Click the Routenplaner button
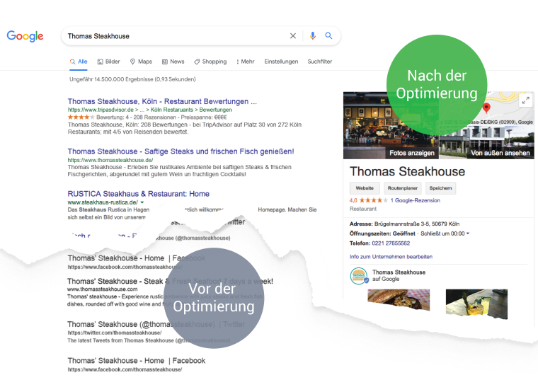This screenshot has width=538, height=392. click(403, 188)
